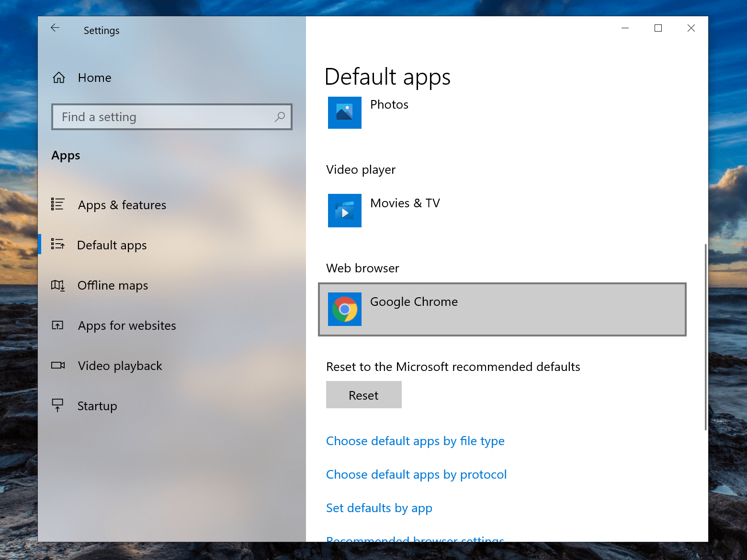The height and width of the screenshot is (560, 747).
Task: Click the vertical scrollbar thumb
Action: [705, 337]
